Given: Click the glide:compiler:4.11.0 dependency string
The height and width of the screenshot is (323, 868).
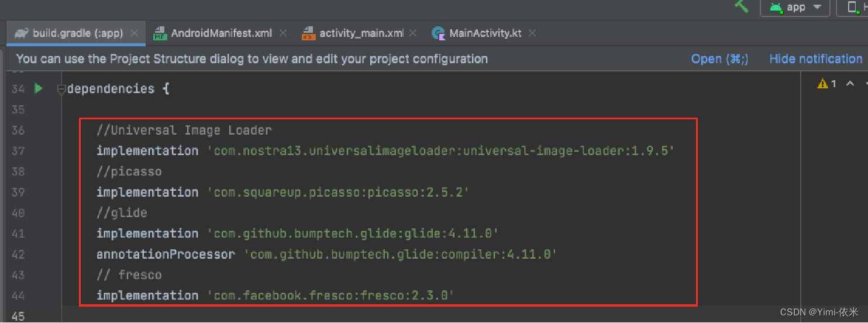Looking at the screenshot, I should click(400, 254).
